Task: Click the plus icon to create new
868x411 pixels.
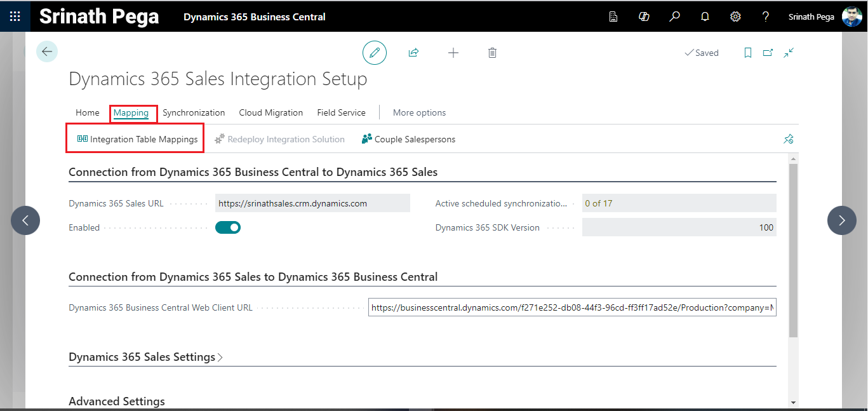Action: pos(453,53)
